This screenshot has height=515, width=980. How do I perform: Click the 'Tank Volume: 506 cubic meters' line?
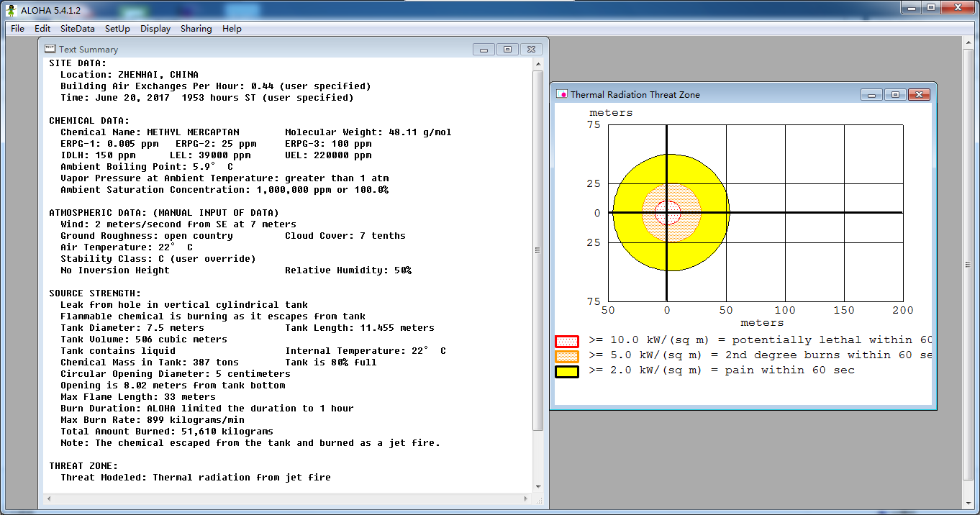click(x=144, y=339)
